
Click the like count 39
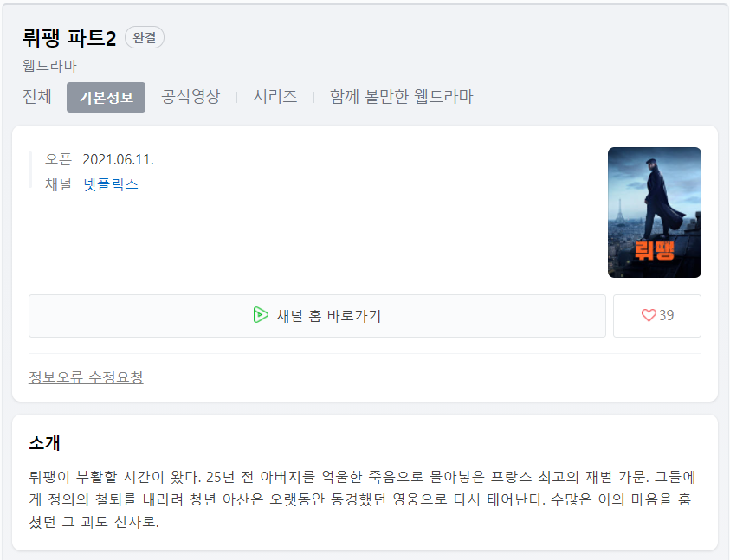click(x=666, y=316)
